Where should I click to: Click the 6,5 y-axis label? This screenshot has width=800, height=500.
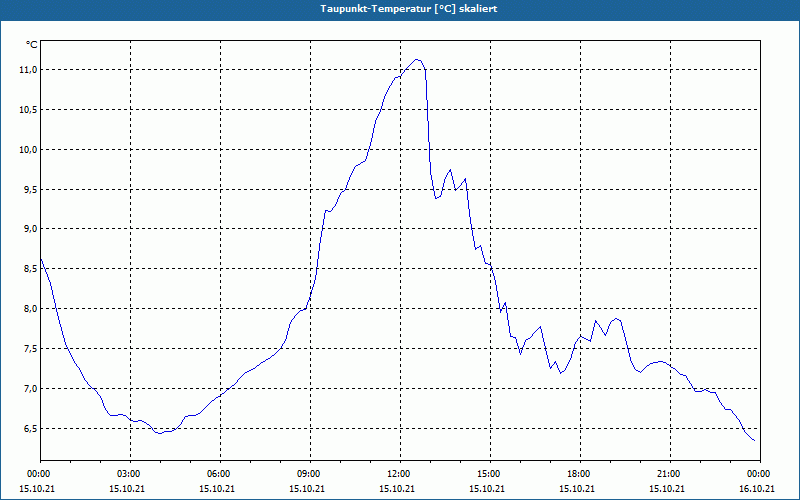tap(30, 428)
